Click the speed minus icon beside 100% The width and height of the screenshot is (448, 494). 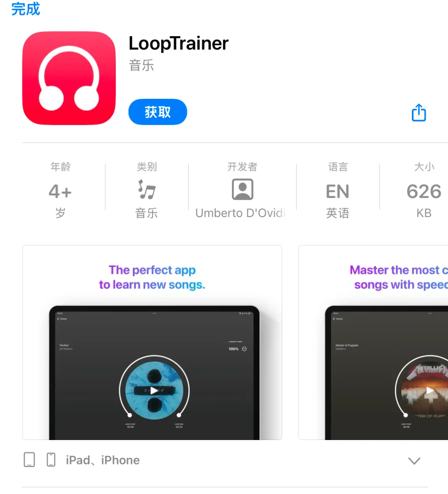coord(244,349)
